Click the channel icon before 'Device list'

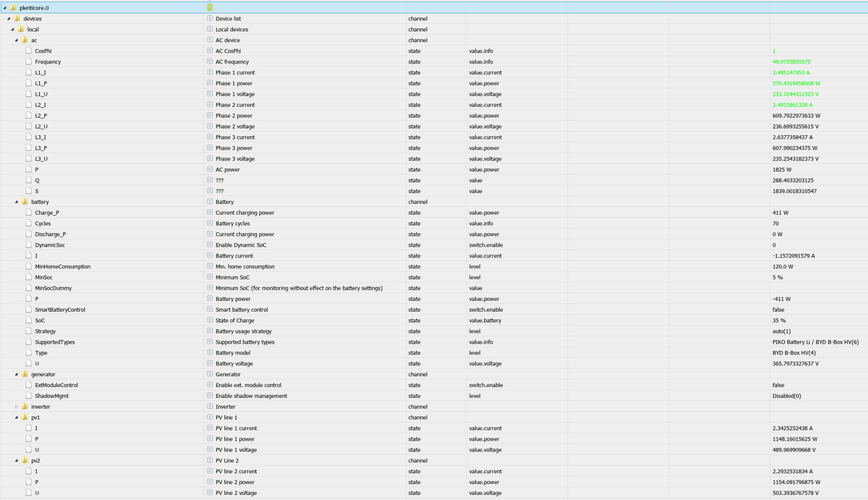[x=210, y=18]
